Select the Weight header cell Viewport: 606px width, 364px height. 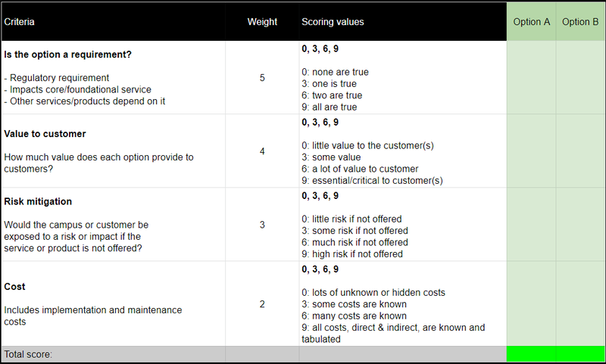pyautogui.click(x=262, y=22)
